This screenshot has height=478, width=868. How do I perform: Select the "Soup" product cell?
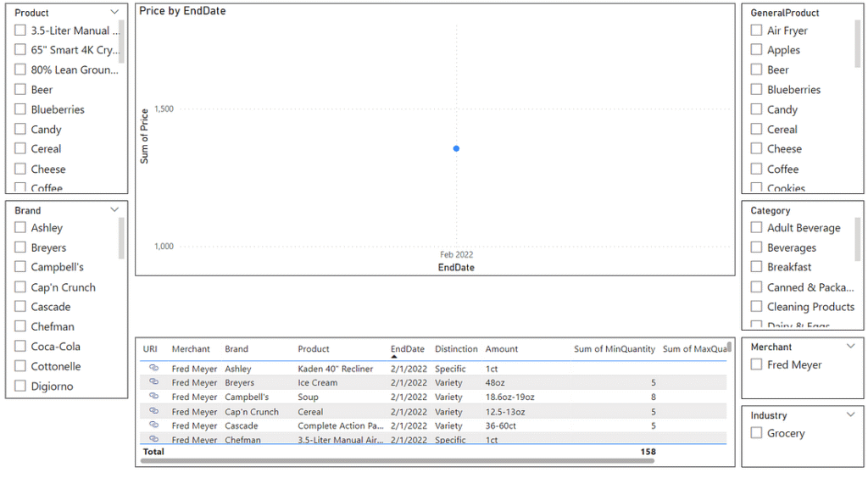pos(308,397)
